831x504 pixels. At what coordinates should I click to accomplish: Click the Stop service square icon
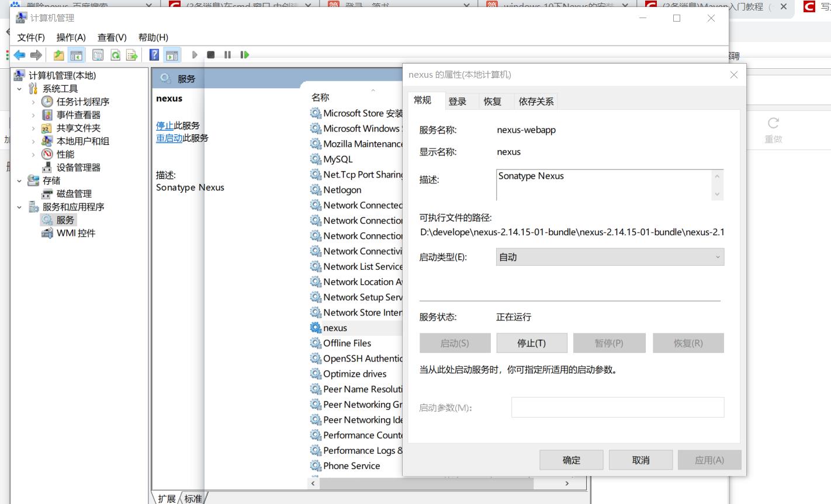pos(211,55)
